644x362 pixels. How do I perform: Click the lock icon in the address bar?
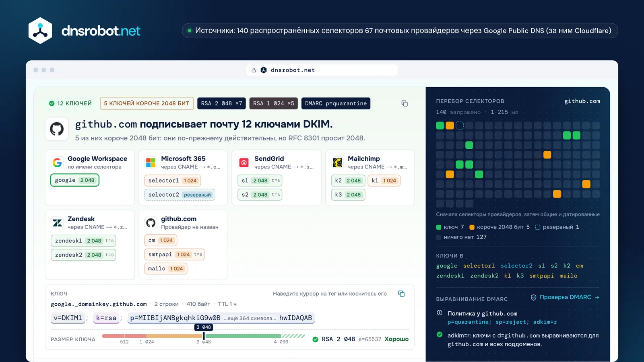[x=254, y=70]
